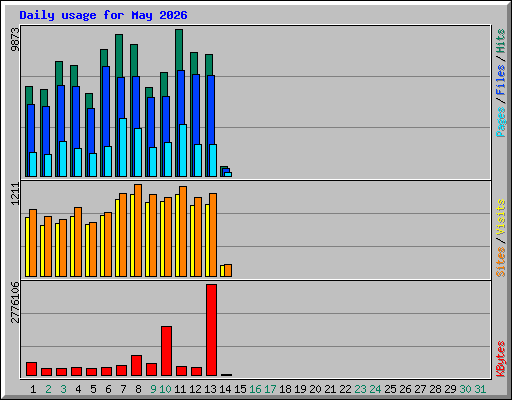
Task: Click day label 31 on the axis
Action: tap(480, 389)
